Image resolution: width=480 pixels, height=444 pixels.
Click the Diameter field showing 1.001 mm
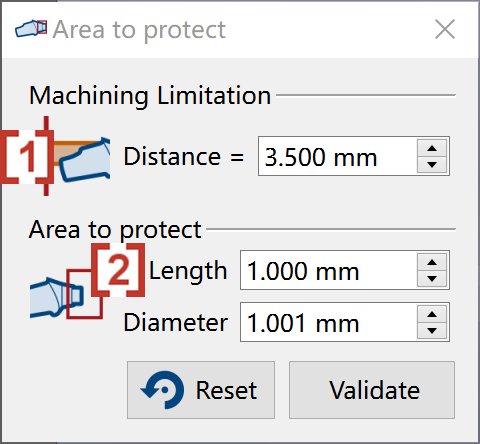click(345, 322)
